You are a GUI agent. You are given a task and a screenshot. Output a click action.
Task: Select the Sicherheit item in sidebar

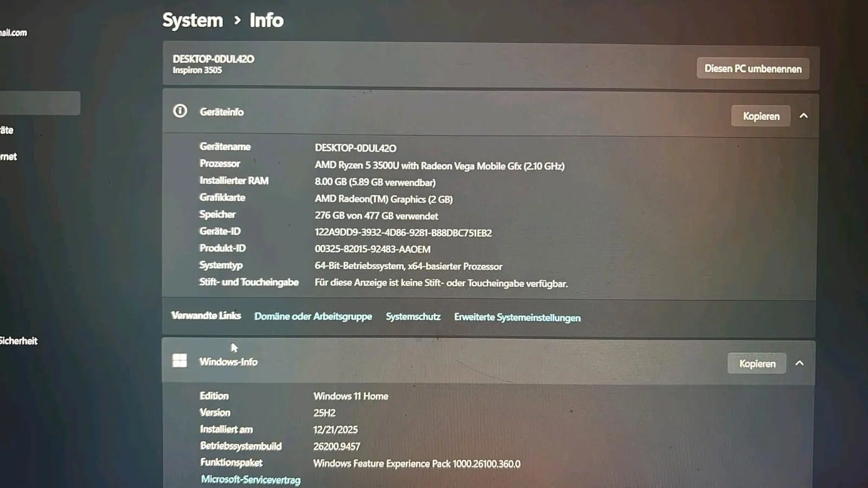(x=18, y=341)
